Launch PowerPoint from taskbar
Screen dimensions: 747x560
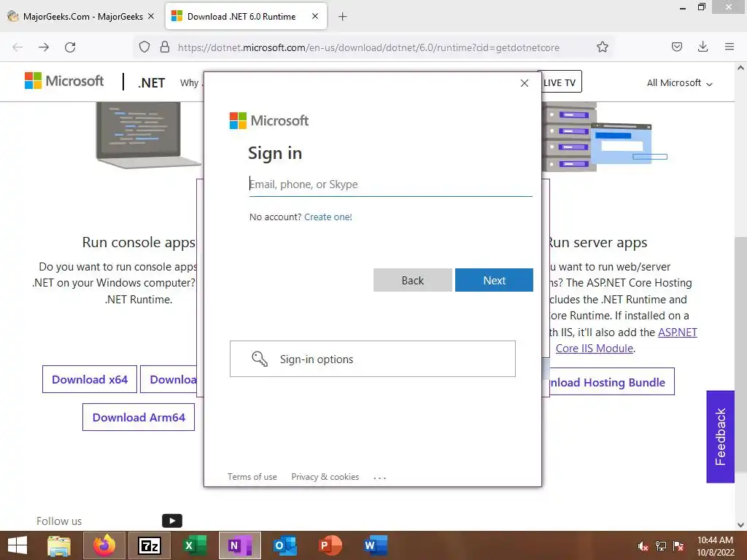pyautogui.click(x=330, y=545)
